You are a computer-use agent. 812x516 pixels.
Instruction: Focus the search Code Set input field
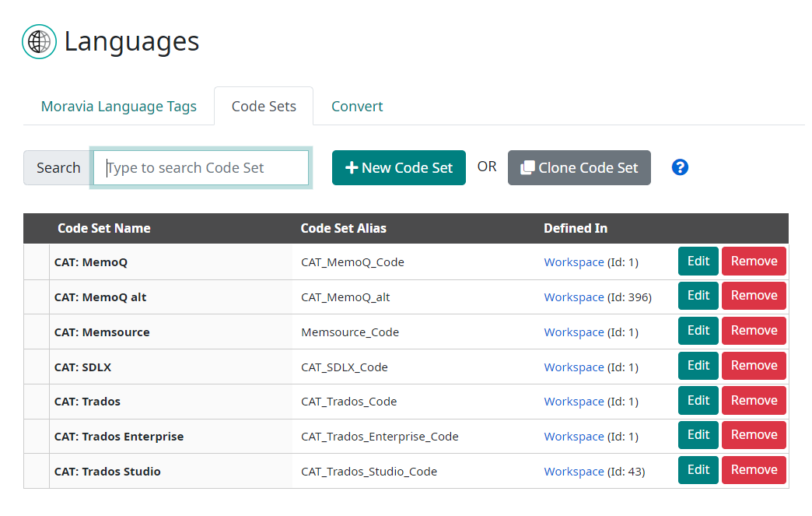tap(201, 168)
